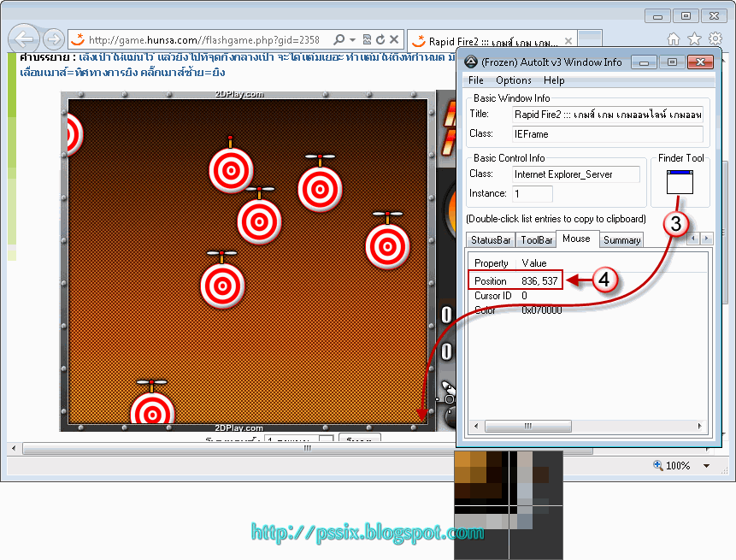Click the window Class field showing IEFrame
This screenshot has width=736, height=560.
[608, 134]
